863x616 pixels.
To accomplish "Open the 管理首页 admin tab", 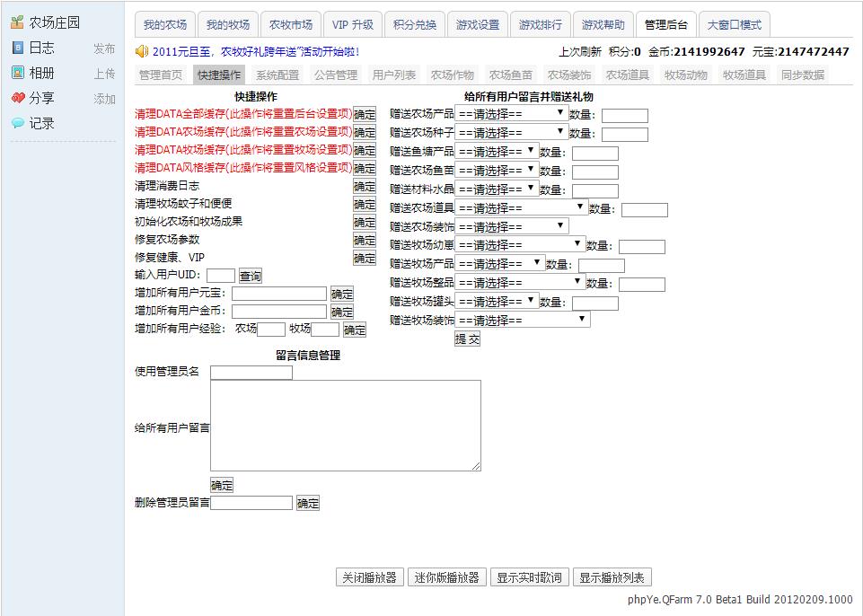I will click(160, 75).
